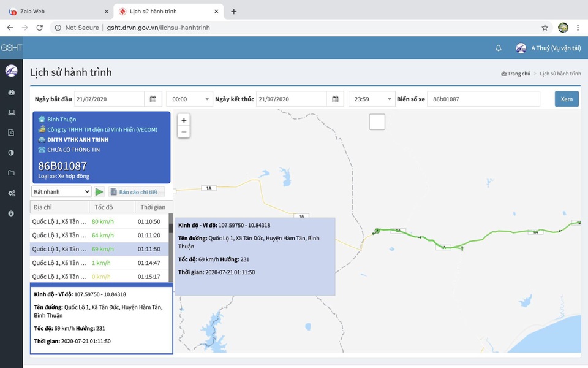Click the Xem button
The image size is (588, 368).
pos(567,99)
